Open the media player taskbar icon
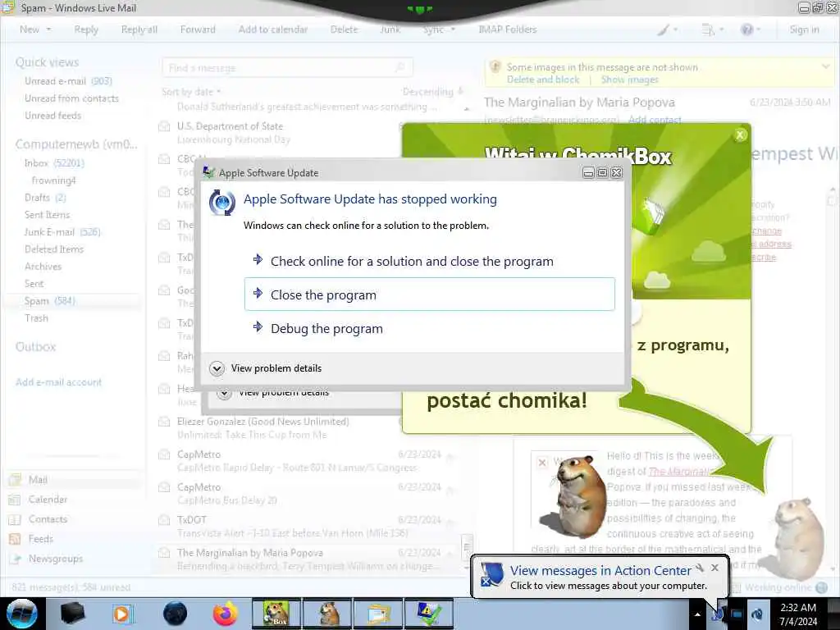Viewport: 840px width, 630px height. point(122,614)
